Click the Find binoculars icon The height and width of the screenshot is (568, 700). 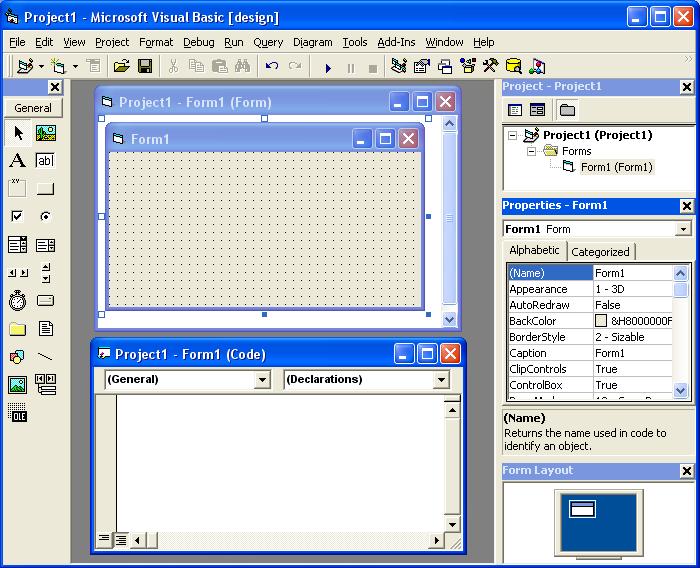point(242,67)
